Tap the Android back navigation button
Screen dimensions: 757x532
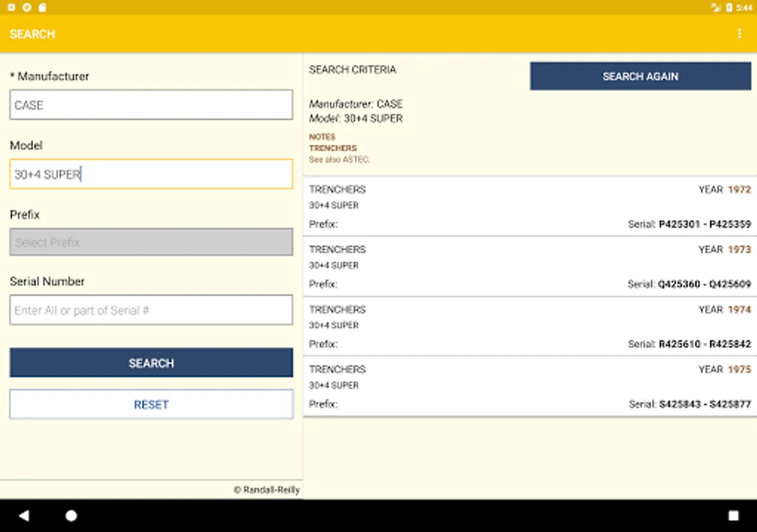click(x=24, y=515)
